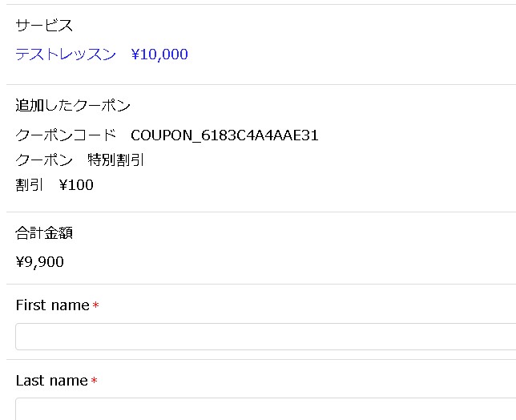This screenshot has width=516, height=420.
Task: Click the 割引 label beside ¥100
Action: [30, 185]
